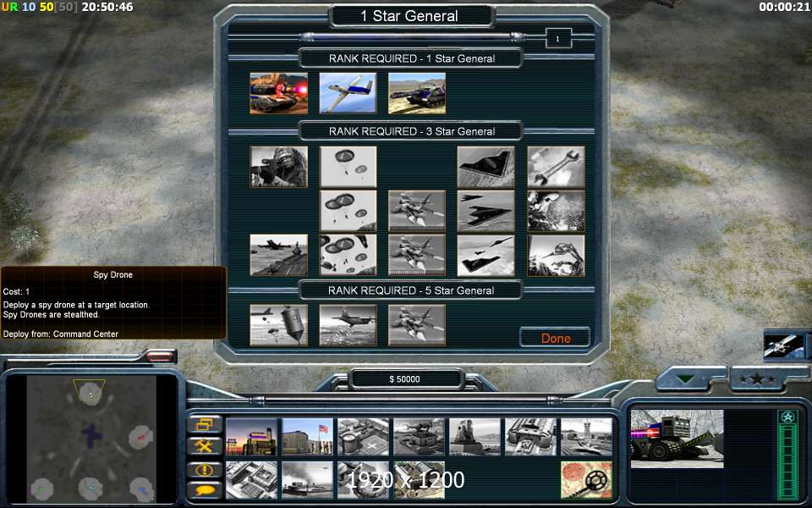This screenshot has height=508, width=812.
Task: Select the bottom icon in the repair column
Action: 556,255
